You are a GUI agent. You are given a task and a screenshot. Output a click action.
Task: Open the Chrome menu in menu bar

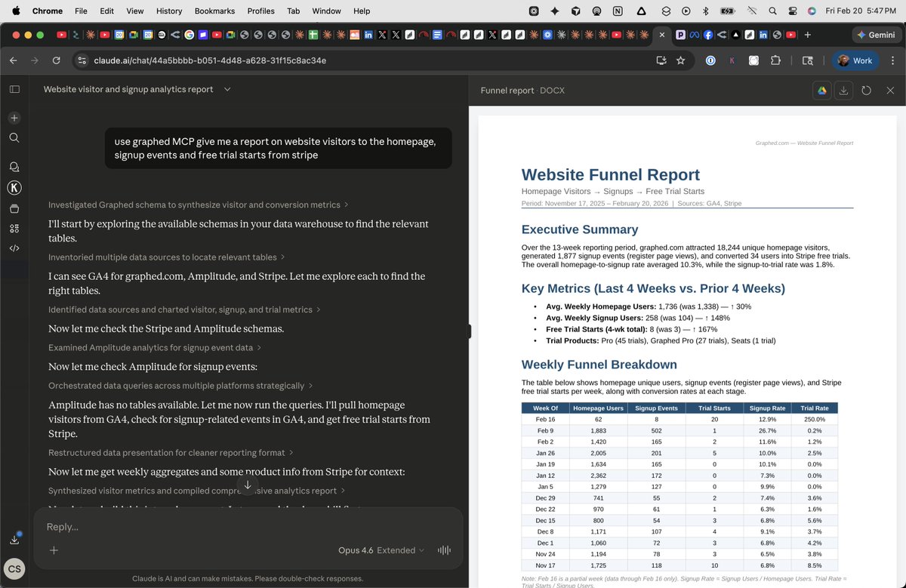[x=48, y=11]
